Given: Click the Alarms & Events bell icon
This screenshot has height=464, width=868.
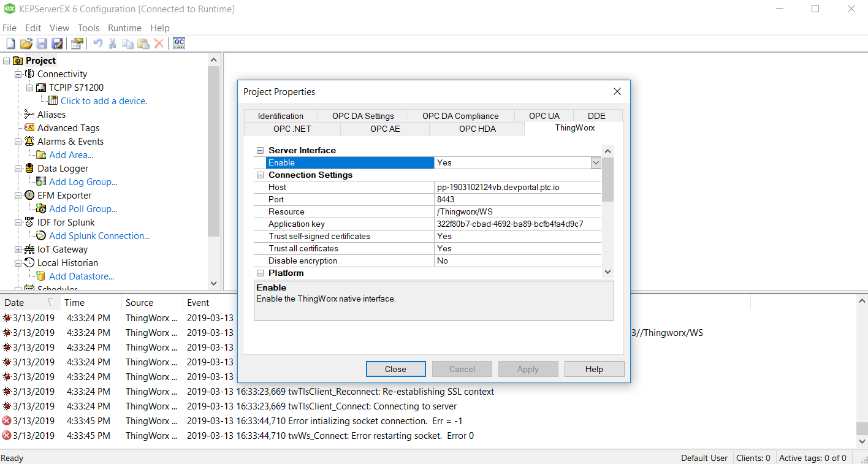Looking at the screenshot, I should tap(29, 142).
